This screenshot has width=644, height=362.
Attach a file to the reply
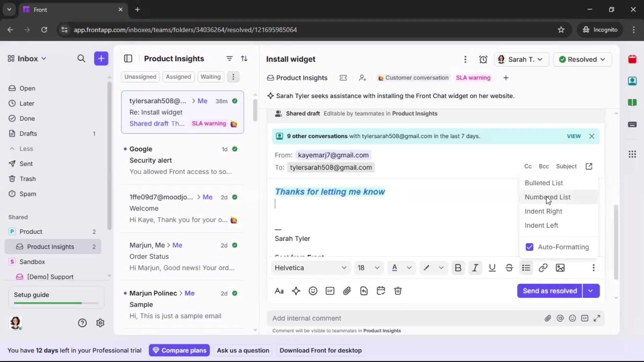click(x=347, y=291)
